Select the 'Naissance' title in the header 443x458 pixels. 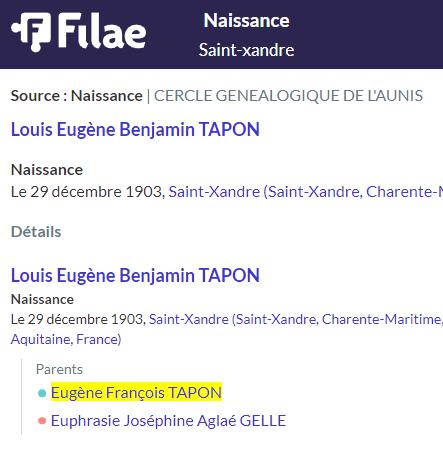click(x=246, y=21)
